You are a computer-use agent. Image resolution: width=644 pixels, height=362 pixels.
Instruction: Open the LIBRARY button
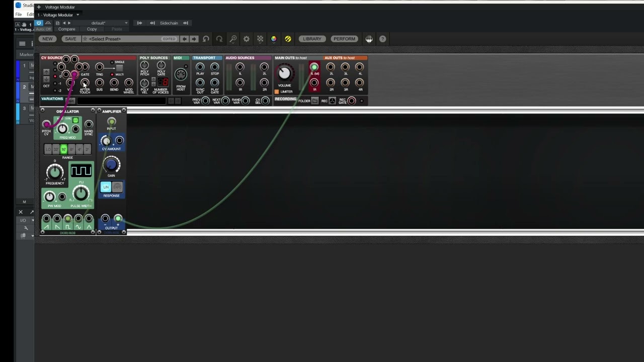[312, 39]
